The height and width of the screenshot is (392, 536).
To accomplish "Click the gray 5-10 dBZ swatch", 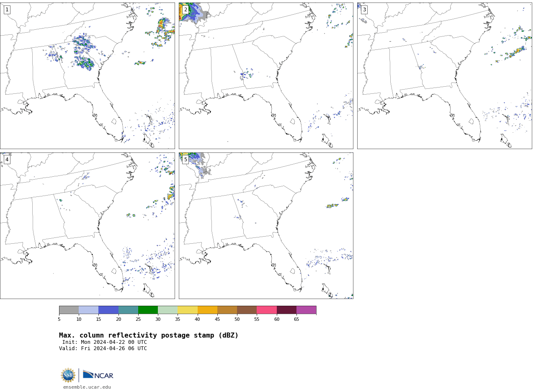I will (x=69, y=310).
